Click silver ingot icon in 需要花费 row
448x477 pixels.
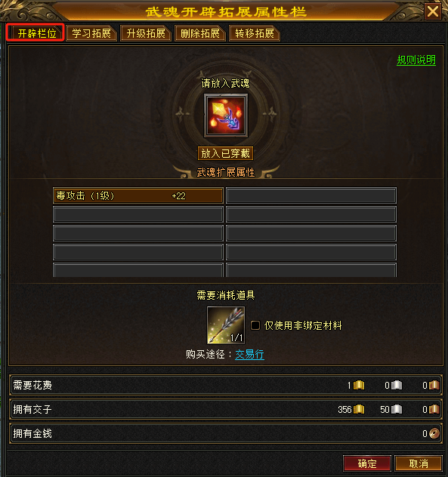coord(397,385)
